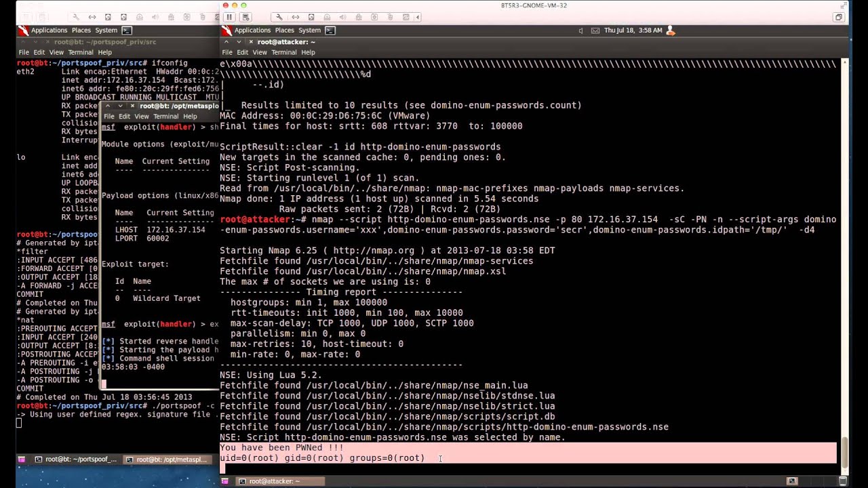Open File menu of /opt/metasploit terminal
This screenshot has height=488, width=868.
coord(109,117)
